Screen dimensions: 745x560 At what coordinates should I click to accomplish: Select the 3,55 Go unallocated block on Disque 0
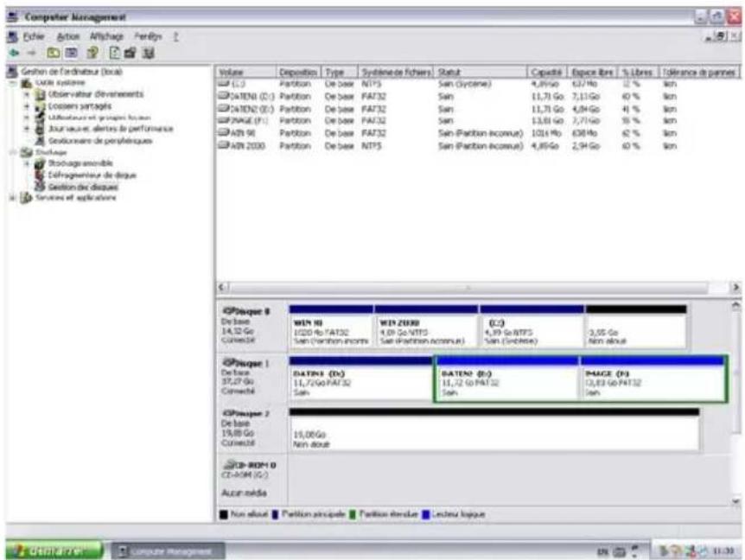tap(636, 327)
